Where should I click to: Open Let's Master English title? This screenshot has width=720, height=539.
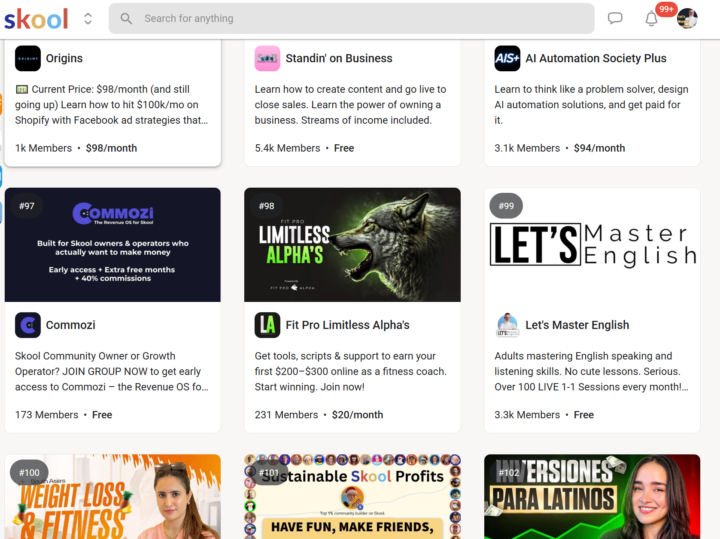[x=577, y=325]
